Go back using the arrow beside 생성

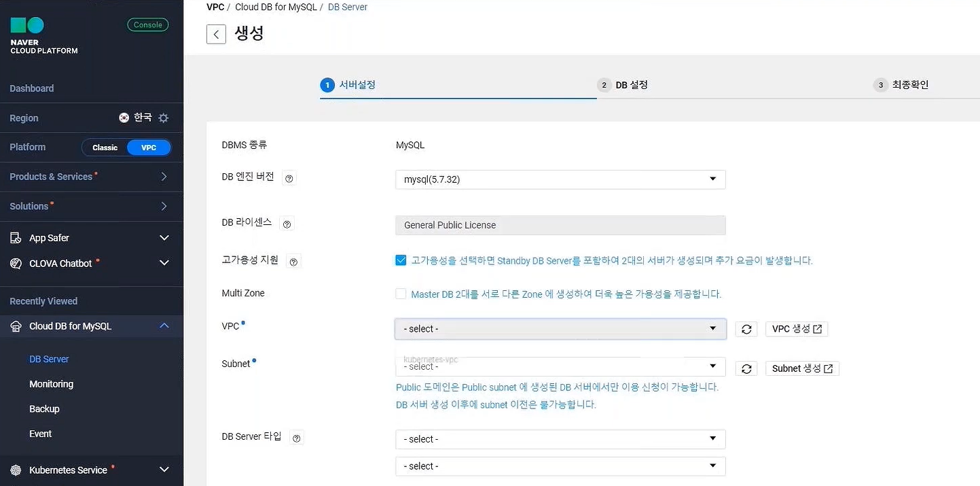click(x=216, y=34)
